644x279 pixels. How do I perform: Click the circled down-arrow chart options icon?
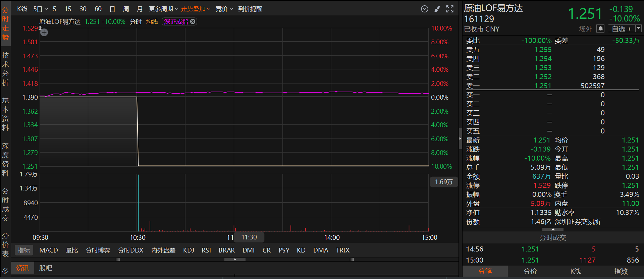click(x=425, y=9)
